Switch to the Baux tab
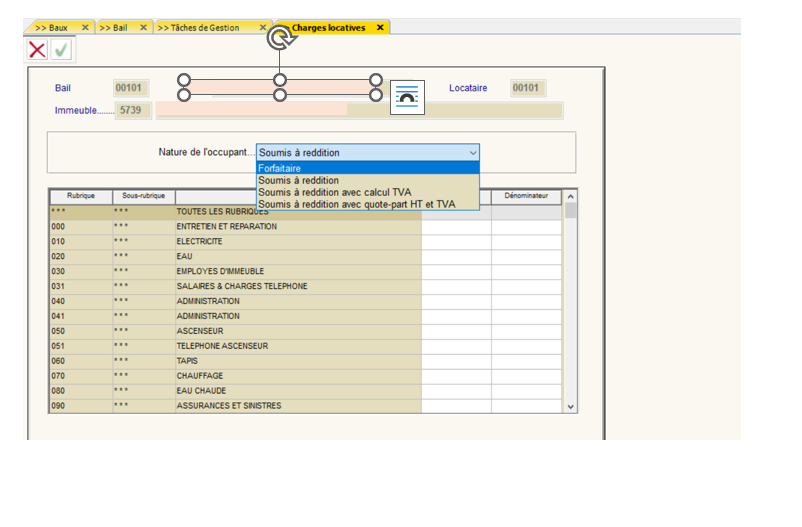This screenshot has height=527, width=802. tap(51, 28)
